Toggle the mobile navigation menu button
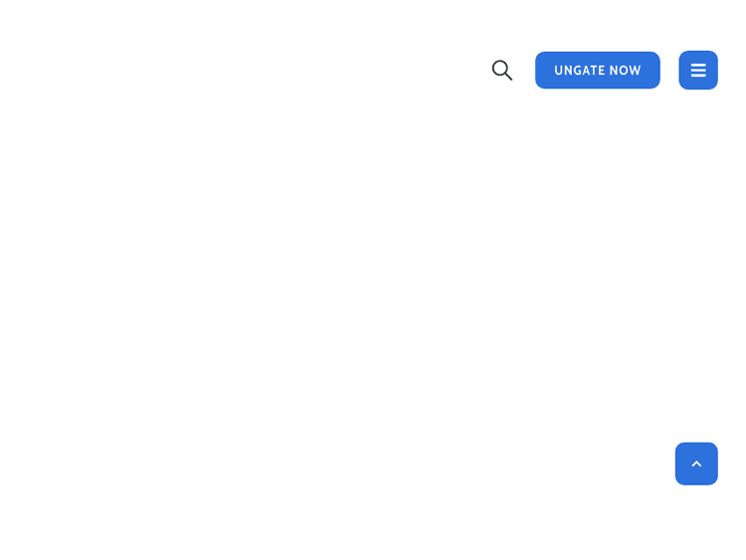The width and height of the screenshot is (746, 560). (698, 70)
